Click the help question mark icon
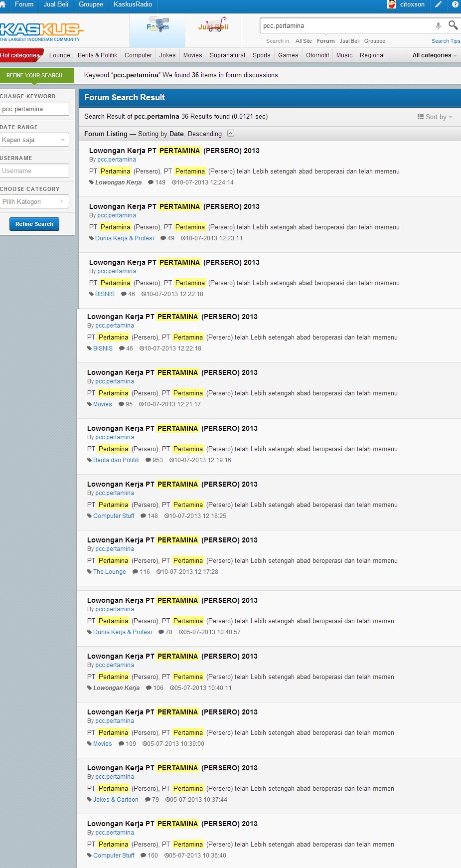This screenshot has width=461, height=868. [x=455, y=4]
